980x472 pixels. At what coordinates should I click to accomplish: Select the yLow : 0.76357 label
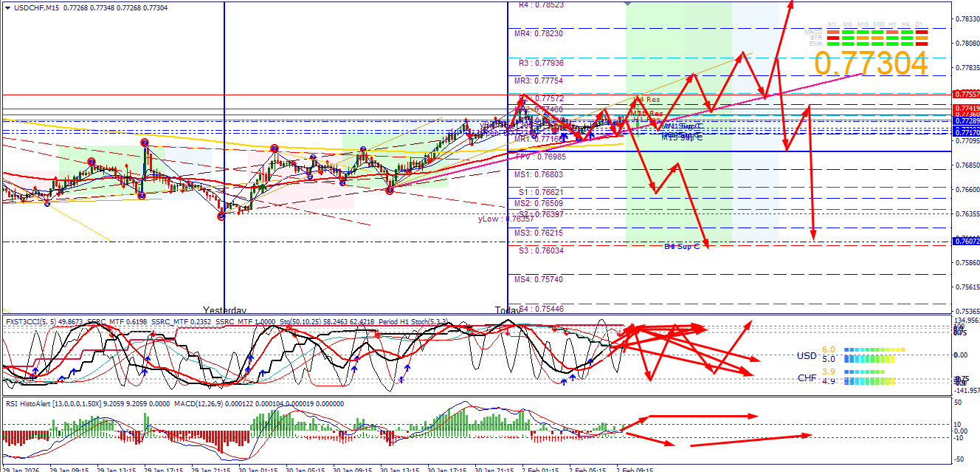click(x=505, y=219)
